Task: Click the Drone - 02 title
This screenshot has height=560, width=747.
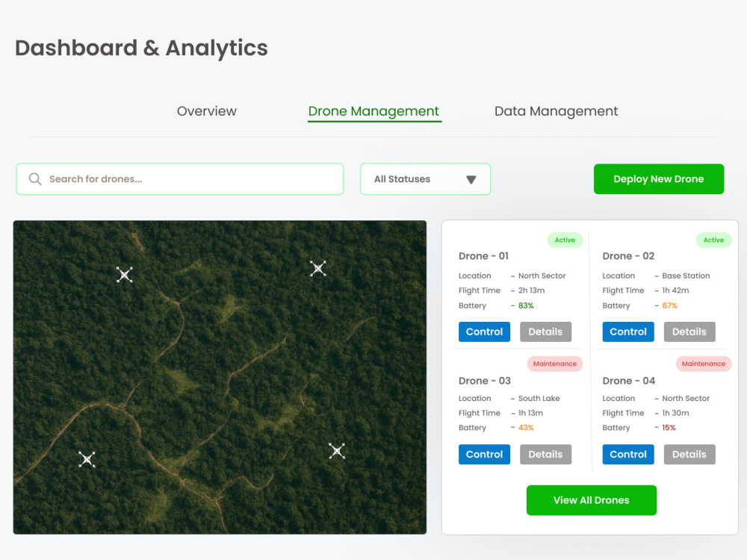Action: click(x=628, y=256)
